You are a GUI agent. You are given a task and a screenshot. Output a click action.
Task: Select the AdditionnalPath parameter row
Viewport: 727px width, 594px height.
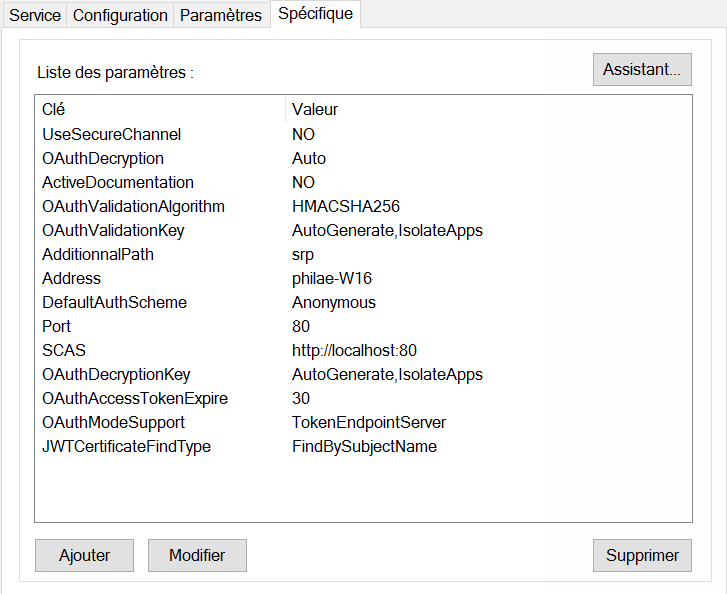97,254
